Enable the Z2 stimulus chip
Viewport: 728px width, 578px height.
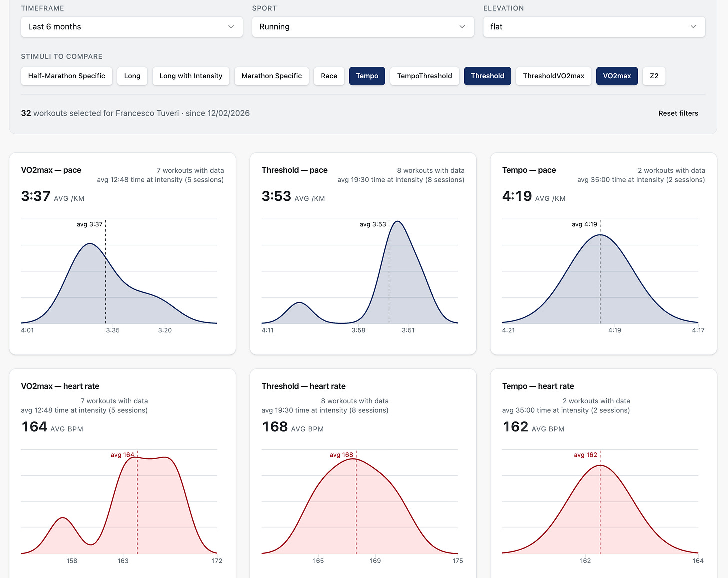coord(654,76)
